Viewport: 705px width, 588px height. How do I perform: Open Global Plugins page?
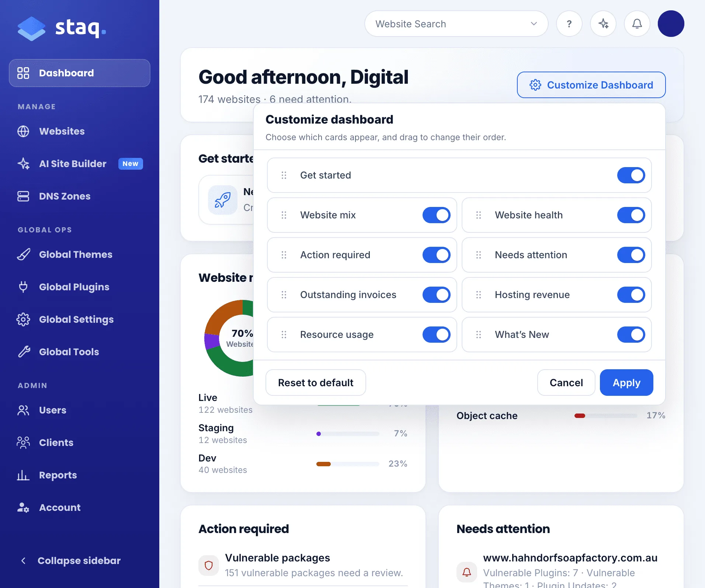point(80,287)
